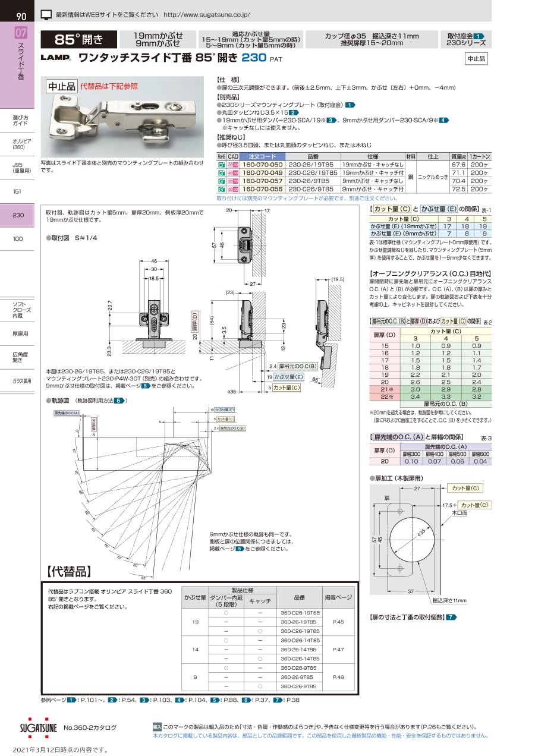This screenshot has height=756, width=535.
Task: Click reference marker 7 beside door dimensions heading
Action: 451,618
